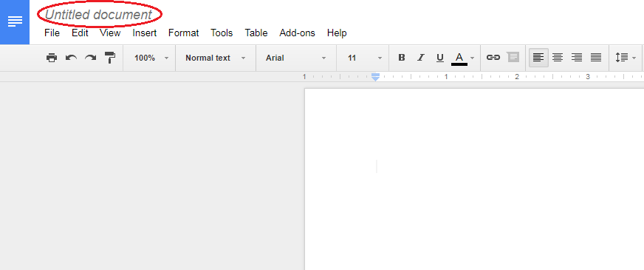Click the blue indent marker on ruler
This screenshot has width=644, height=270.
click(x=375, y=77)
